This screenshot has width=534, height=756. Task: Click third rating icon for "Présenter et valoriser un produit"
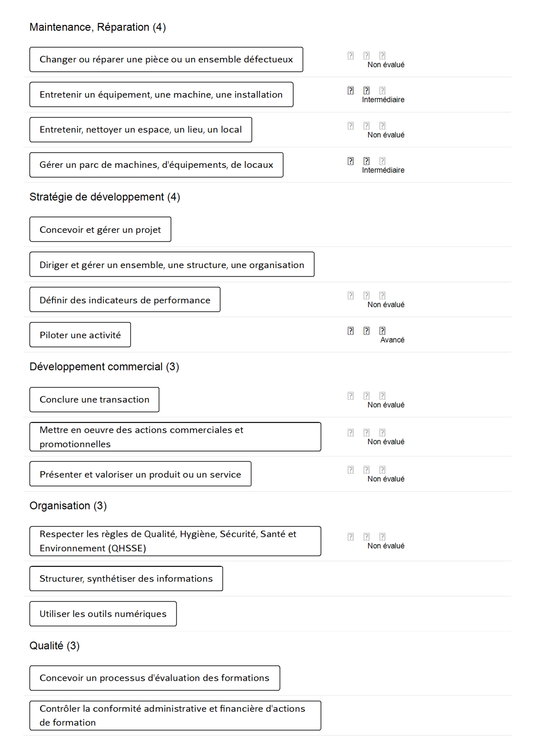382,470
